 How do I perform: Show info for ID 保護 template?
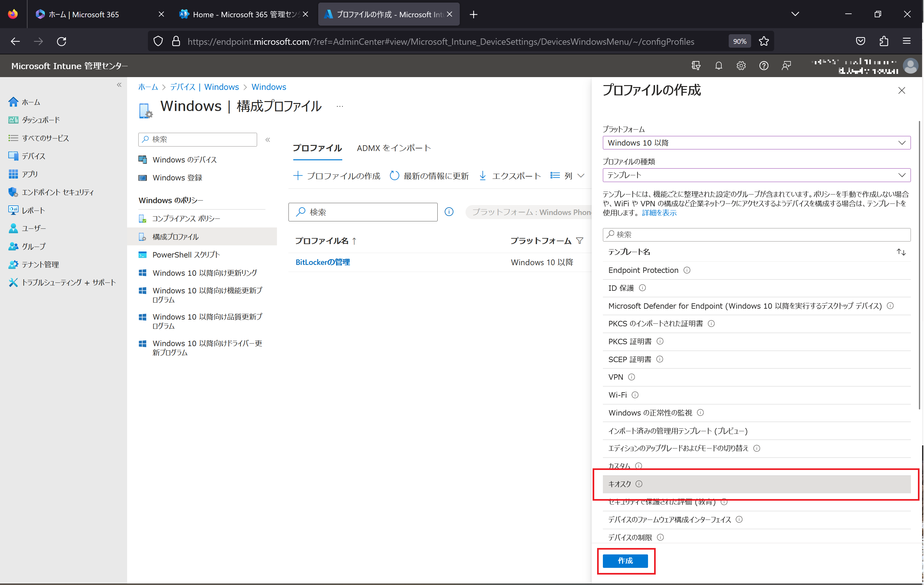(642, 288)
